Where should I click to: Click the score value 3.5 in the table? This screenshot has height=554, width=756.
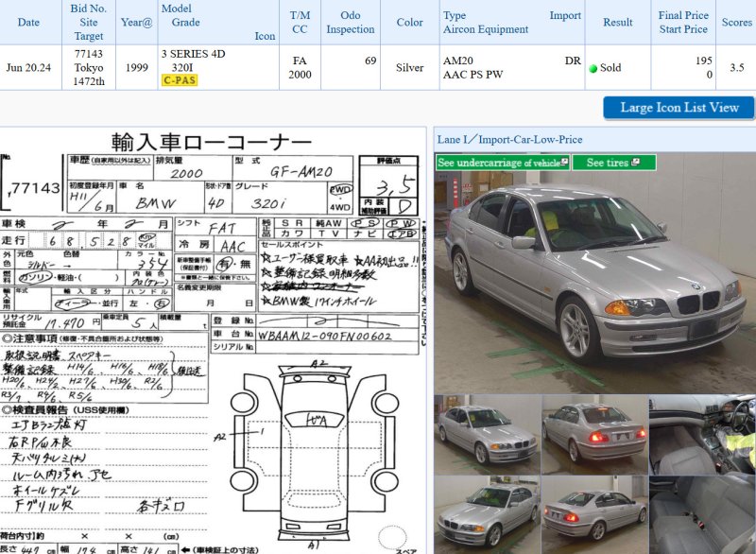(737, 67)
